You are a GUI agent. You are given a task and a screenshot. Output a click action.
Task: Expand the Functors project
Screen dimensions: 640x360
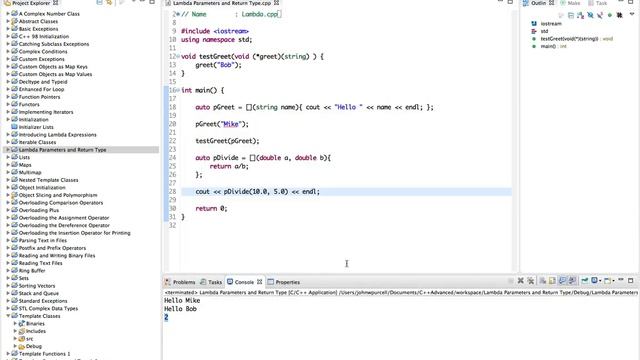click(x=8, y=104)
